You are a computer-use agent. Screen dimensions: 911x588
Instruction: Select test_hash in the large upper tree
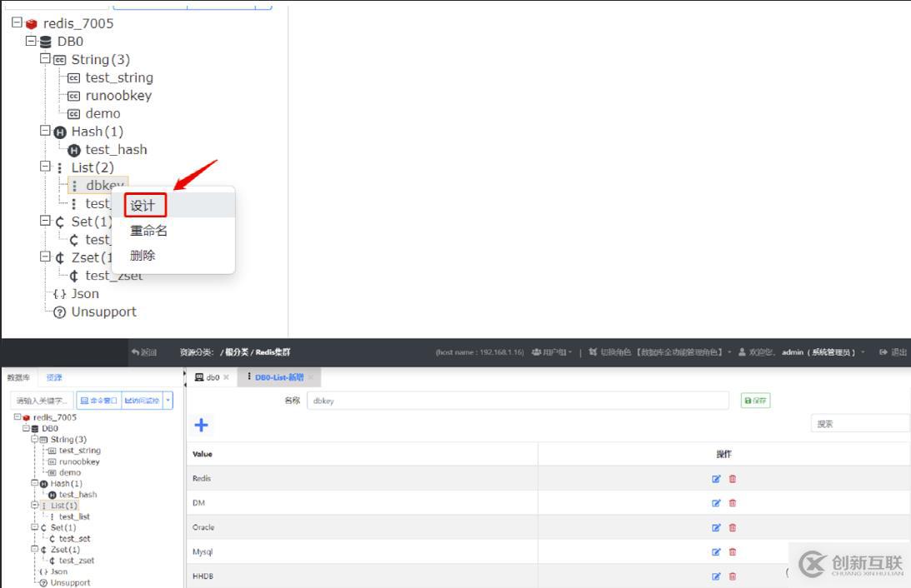116,149
